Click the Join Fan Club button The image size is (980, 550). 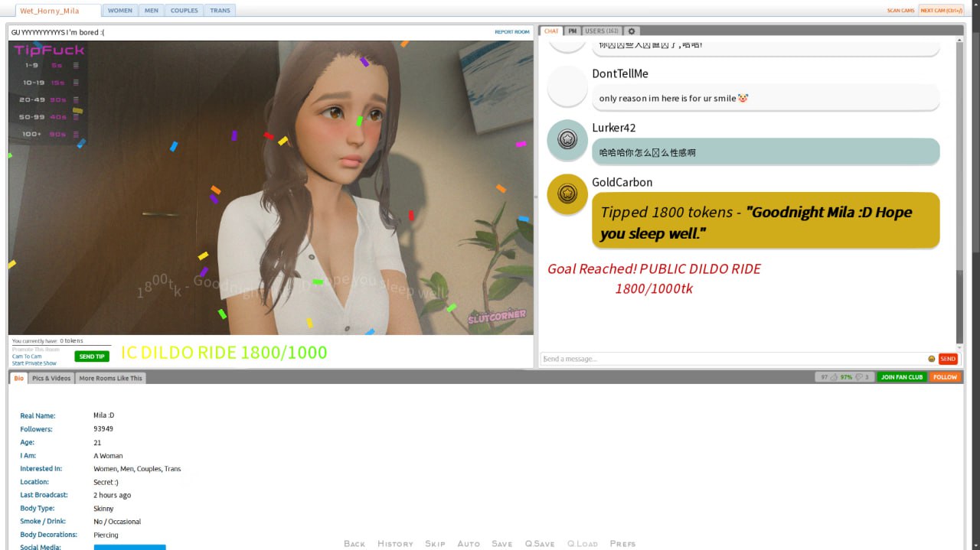(902, 377)
